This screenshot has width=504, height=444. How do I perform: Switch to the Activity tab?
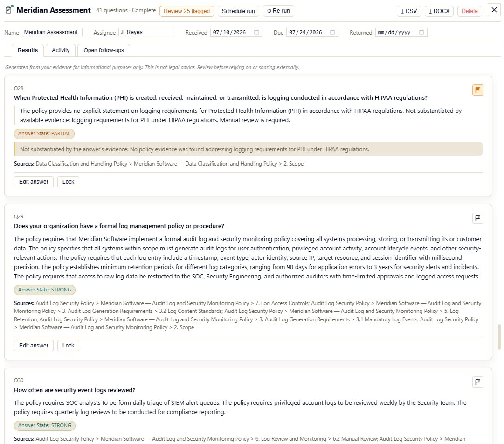pyautogui.click(x=61, y=50)
